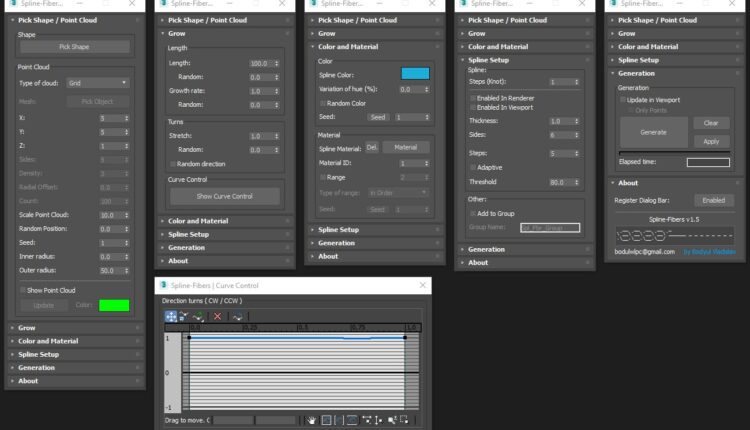Viewport: 750px width, 430px height.
Task: Click the Outer radius spinner arrows
Action: 127,271
